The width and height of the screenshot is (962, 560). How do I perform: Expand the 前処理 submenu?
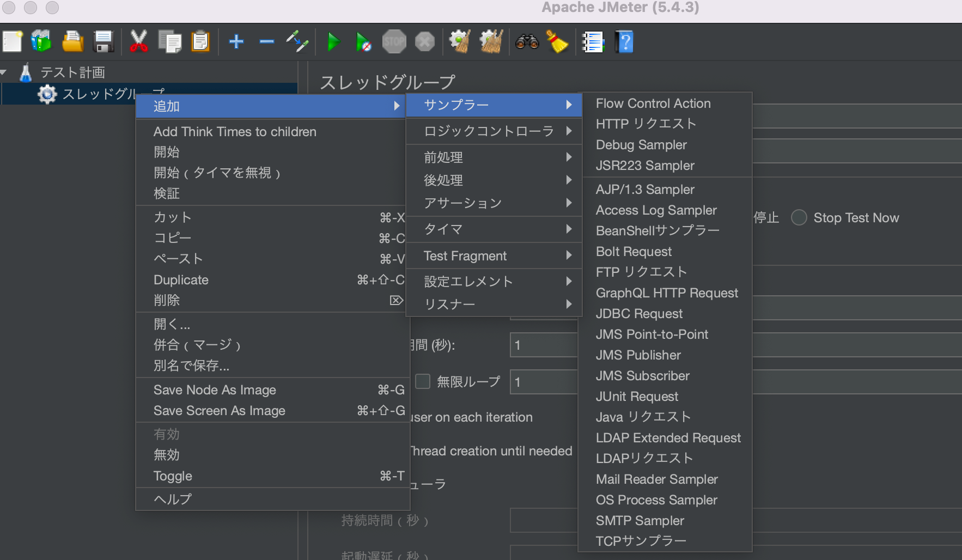point(494,157)
